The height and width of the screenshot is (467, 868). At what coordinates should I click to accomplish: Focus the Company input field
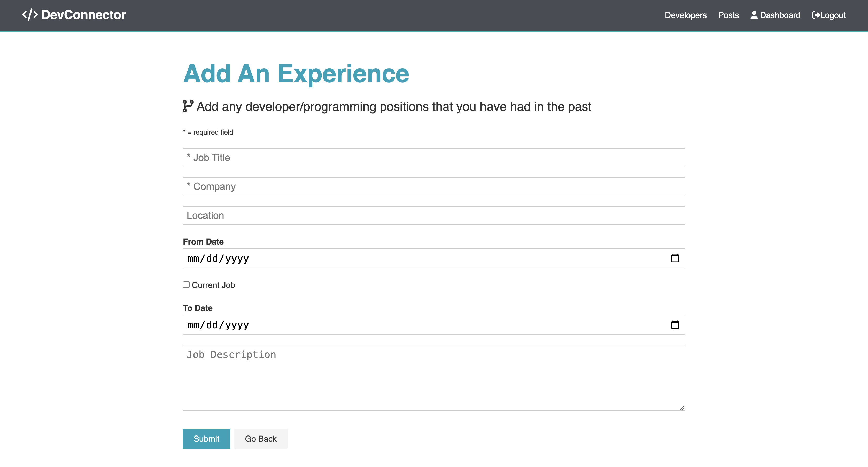click(434, 187)
